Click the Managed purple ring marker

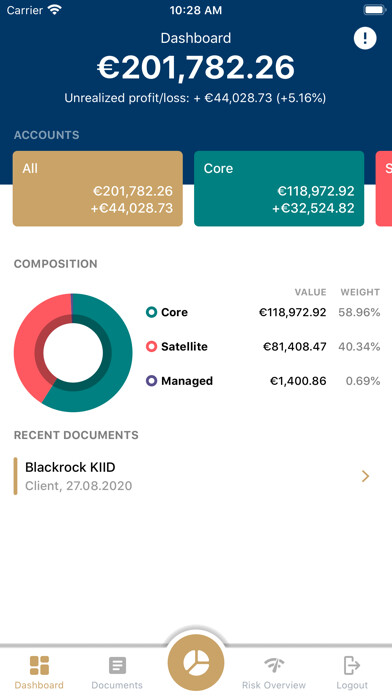pos(151,381)
